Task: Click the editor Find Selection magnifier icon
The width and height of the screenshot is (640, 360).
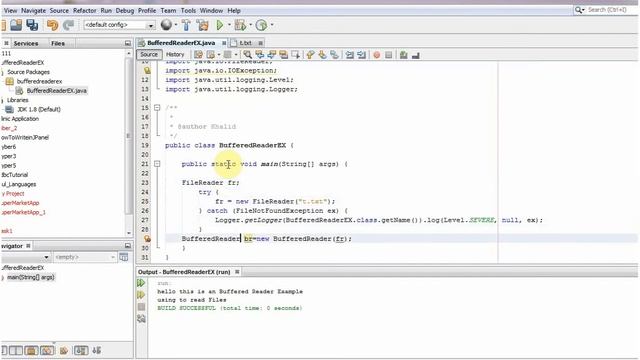Action: tap(247, 55)
